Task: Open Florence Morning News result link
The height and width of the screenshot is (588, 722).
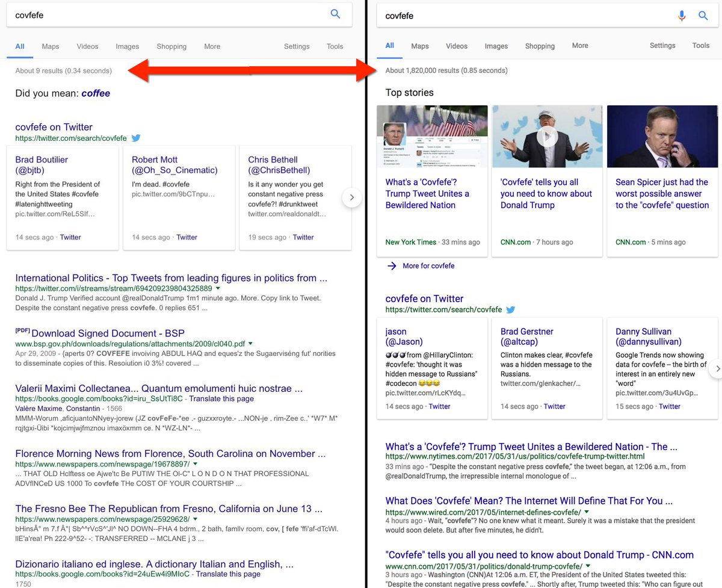Action: point(170,454)
